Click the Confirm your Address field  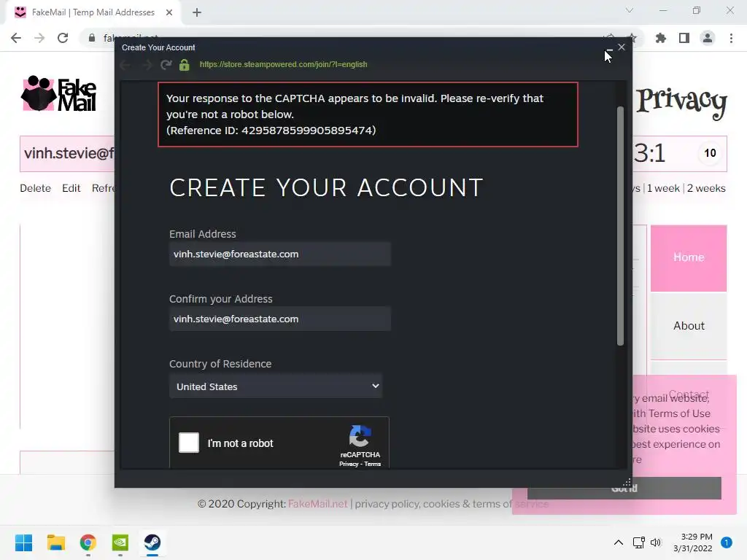pyautogui.click(x=279, y=319)
